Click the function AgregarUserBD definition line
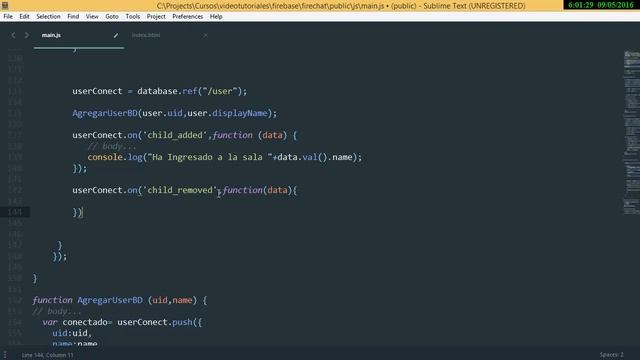 120,300
